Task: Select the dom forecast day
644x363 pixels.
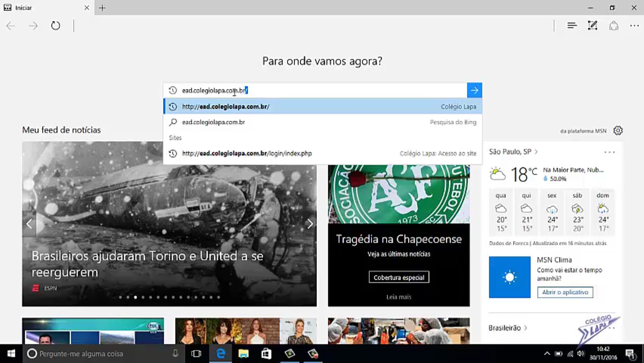Action: pyautogui.click(x=603, y=212)
